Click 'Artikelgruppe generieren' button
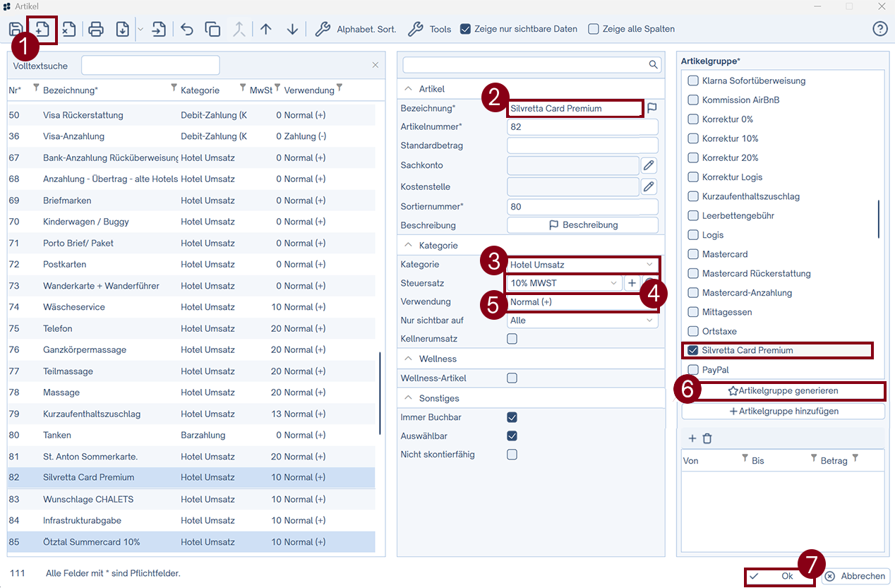895x588 pixels. [x=783, y=390]
